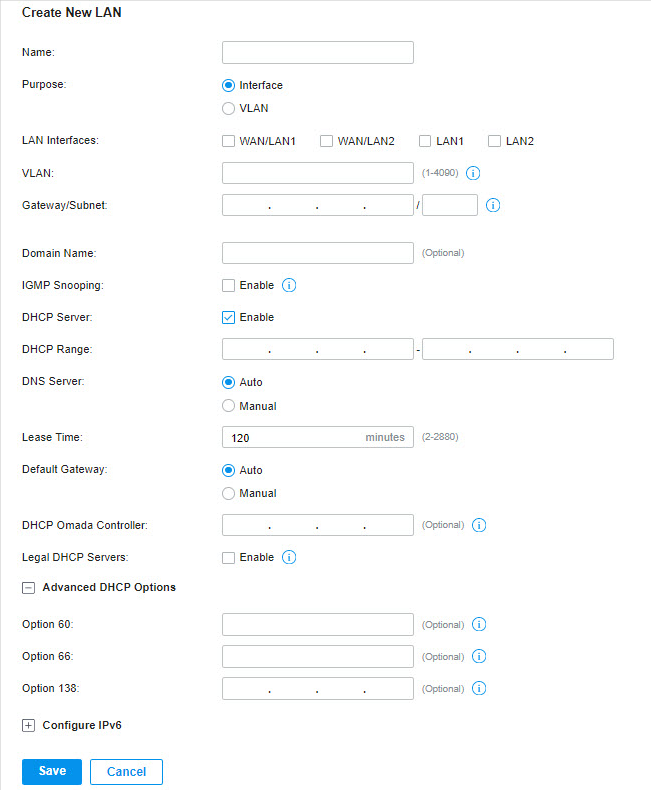651x790 pixels.
Task: Click the Lease Time minutes field
Action: pyautogui.click(x=317, y=437)
